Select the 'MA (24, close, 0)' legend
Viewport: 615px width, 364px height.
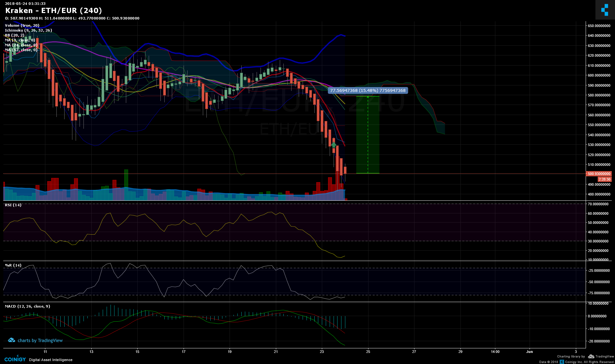(x=21, y=45)
